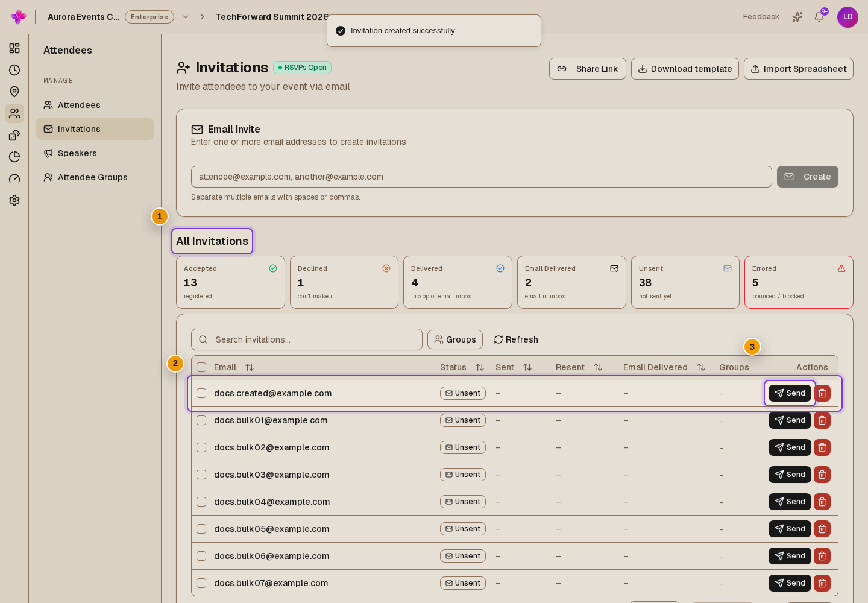Viewport: 868px width, 603px height.
Task: Click Import Spreadsheet
Action: click(x=799, y=69)
